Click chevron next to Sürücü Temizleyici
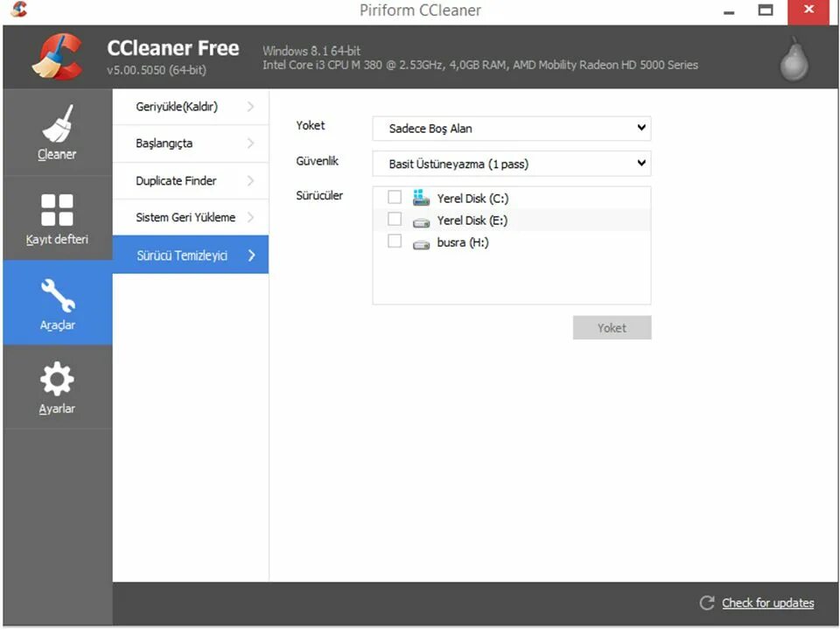The width and height of the screenshot is (840, 630). (251, 255)
